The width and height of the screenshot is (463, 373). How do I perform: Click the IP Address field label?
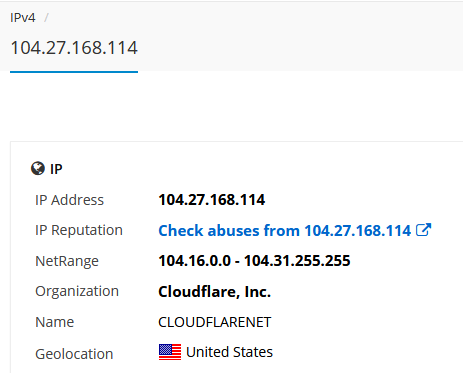point(69,200)
